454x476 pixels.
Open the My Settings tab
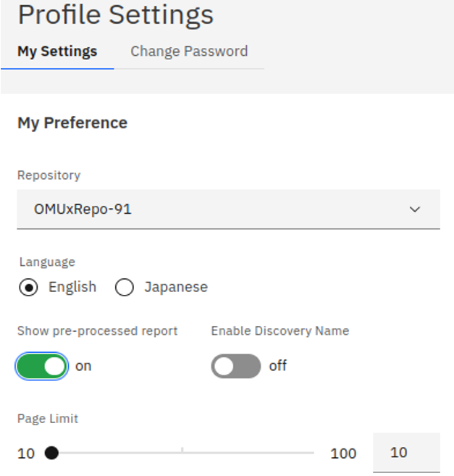[57, 51]
